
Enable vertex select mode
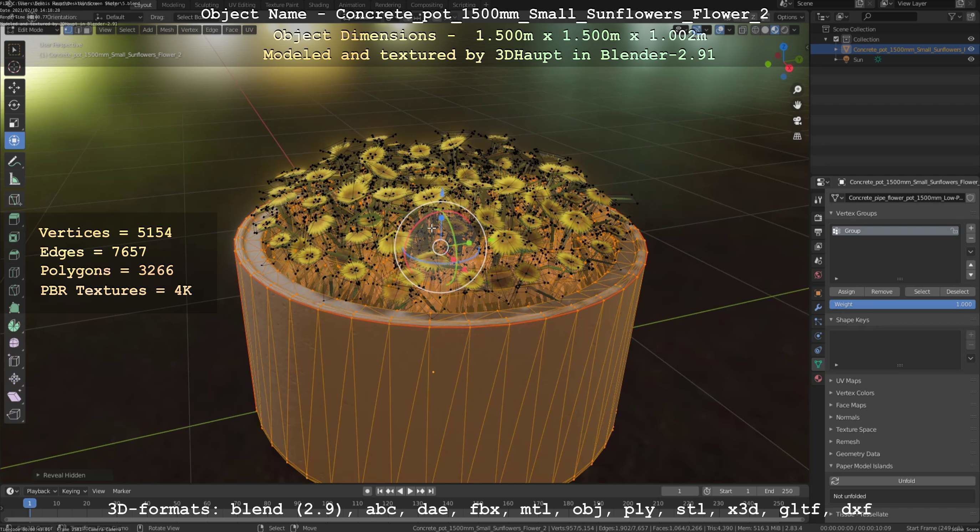(68, 30)
